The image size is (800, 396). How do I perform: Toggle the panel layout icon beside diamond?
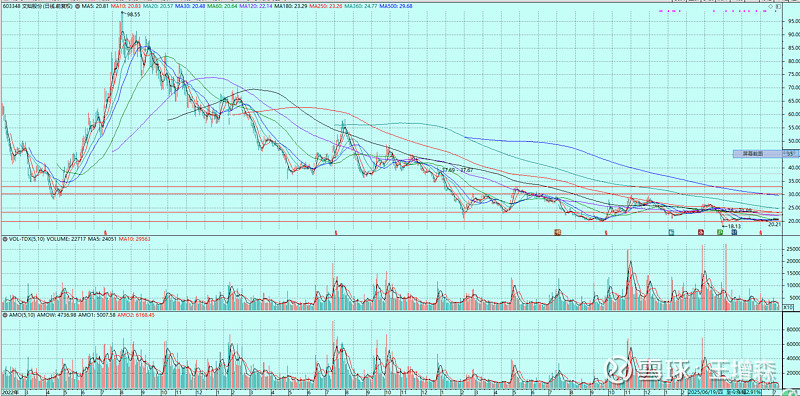779,7
